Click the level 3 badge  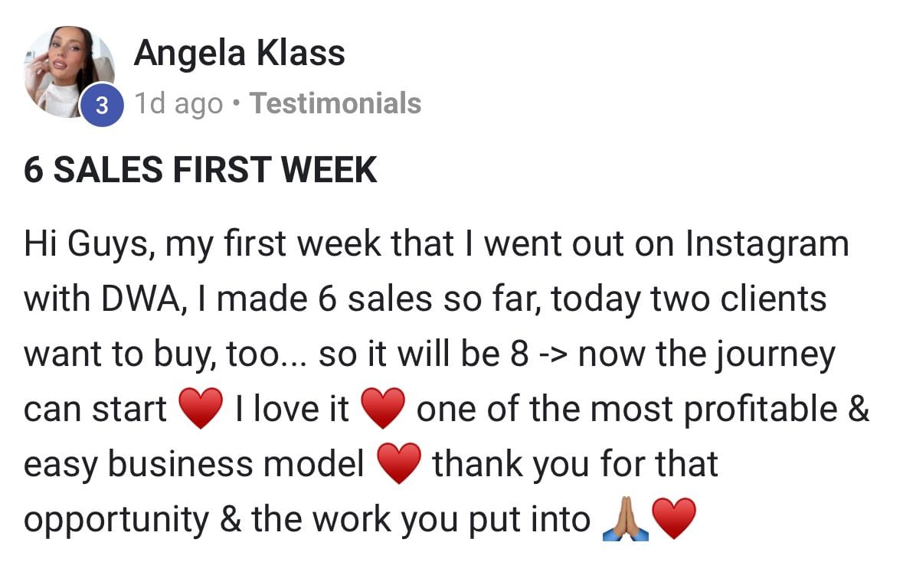point(102,106)
